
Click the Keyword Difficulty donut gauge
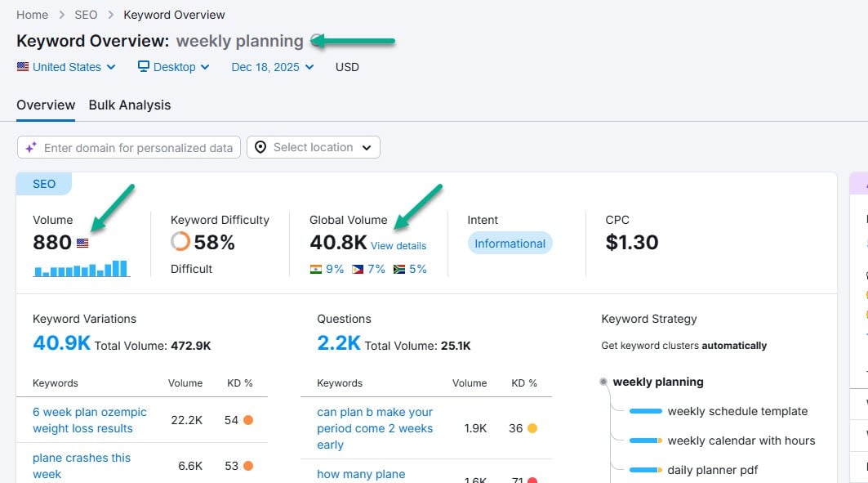point(180,242)
